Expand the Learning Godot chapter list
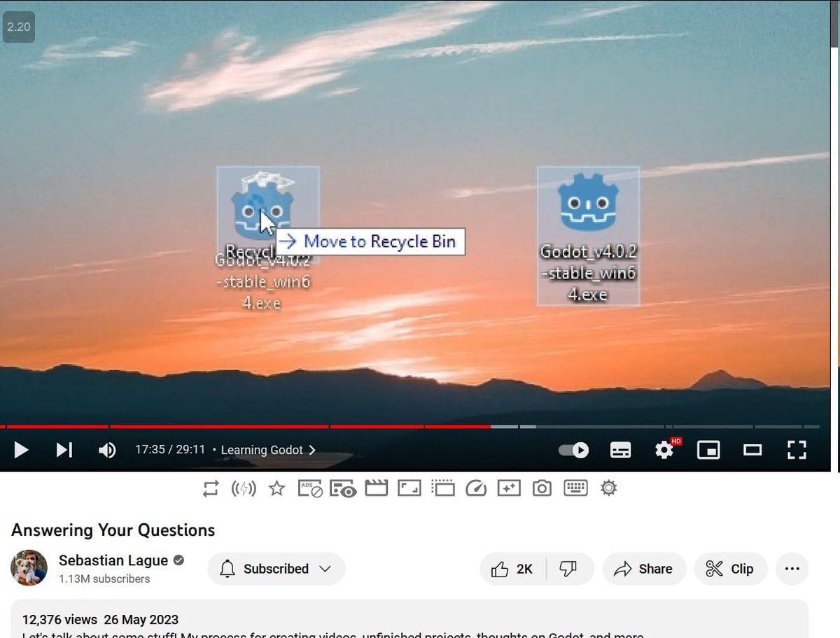Image resolution: width=840 pixels, height=638 pixels. click(x=268, y=450)
